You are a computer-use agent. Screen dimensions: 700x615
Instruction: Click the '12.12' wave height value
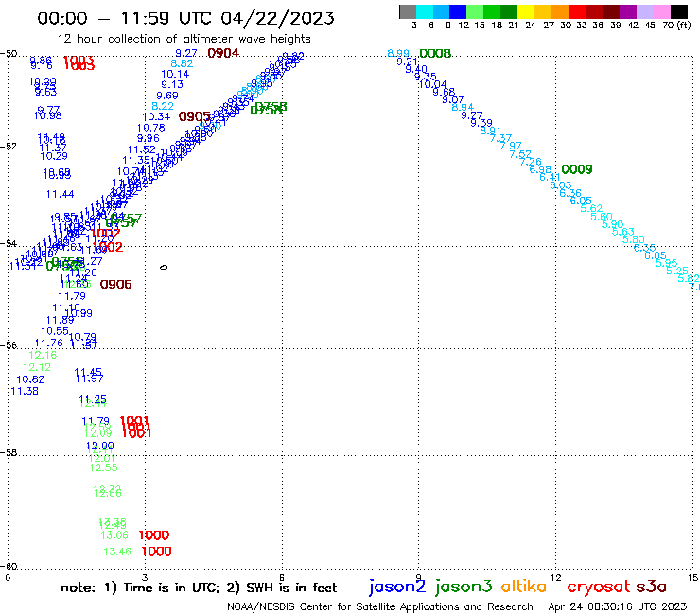click(x=37, y=367)
